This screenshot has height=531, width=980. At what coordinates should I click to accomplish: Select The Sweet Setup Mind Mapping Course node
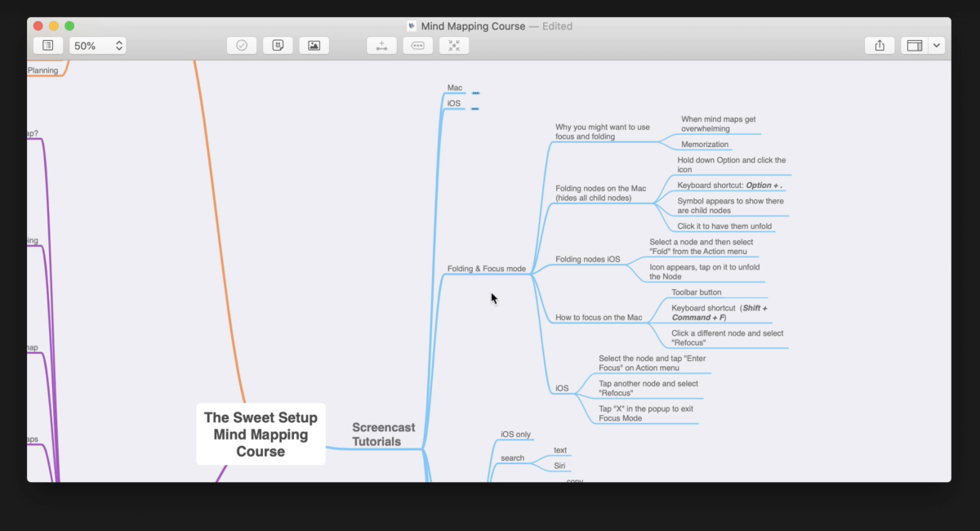[x=261, y=434]
